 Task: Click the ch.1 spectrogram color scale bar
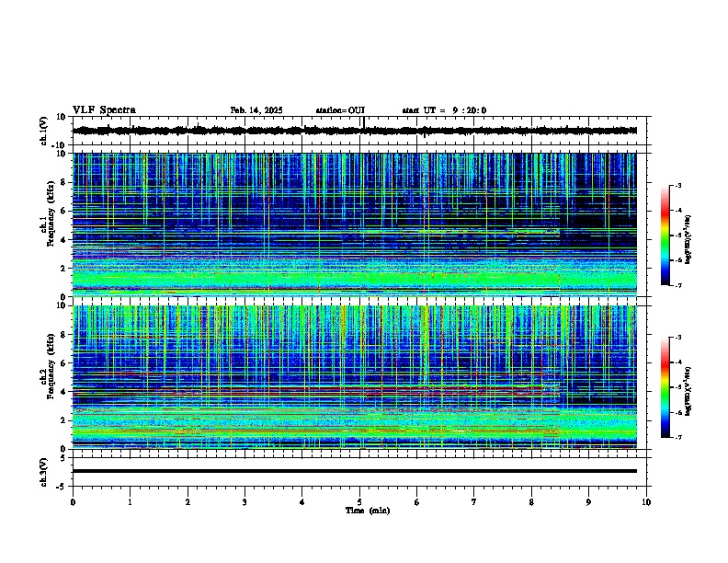[665, 236]
